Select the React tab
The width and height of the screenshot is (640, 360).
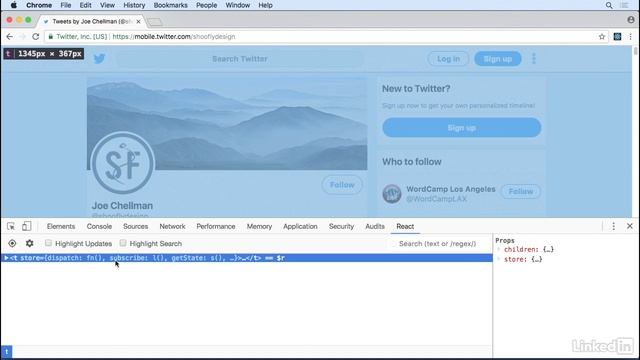click(405, 226)
